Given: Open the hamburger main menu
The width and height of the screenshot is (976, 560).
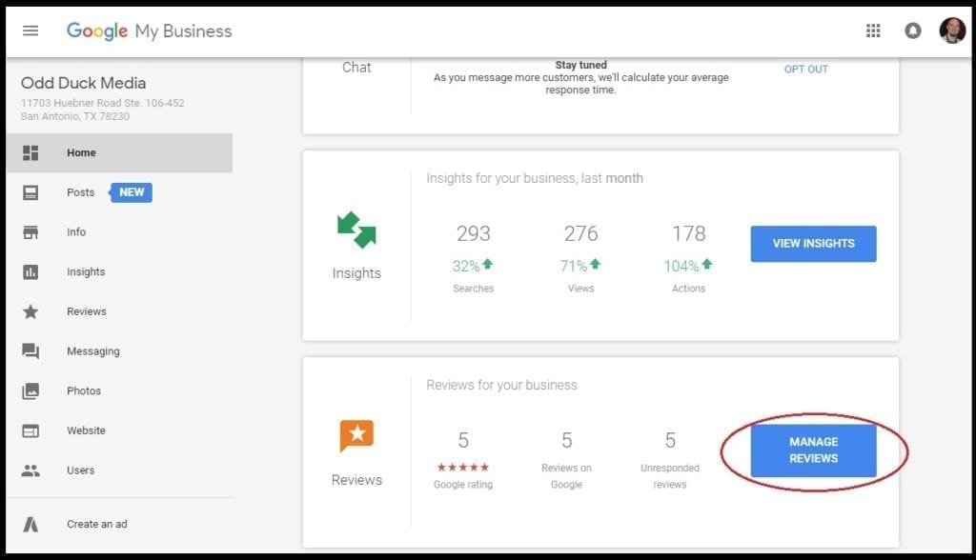Looking at the screenshot, I should pos(30,30).
